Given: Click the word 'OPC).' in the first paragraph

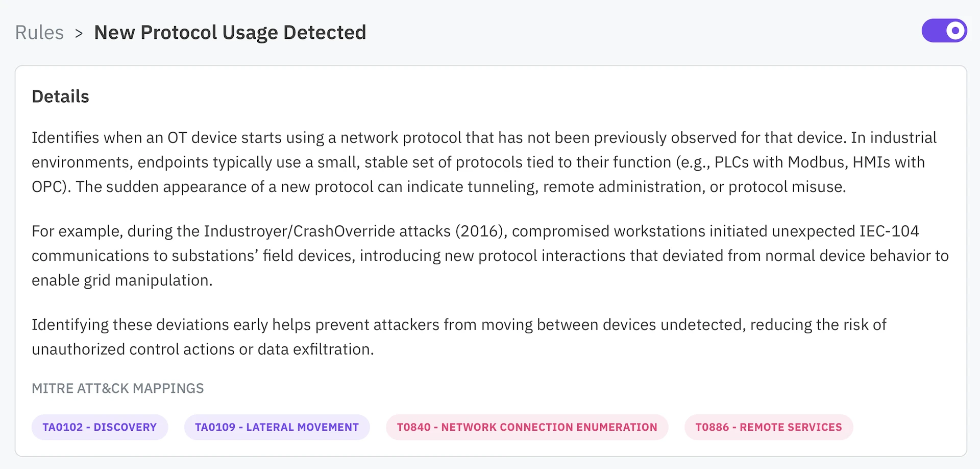Looking at the screenshot, I should (x=51, y=187).
